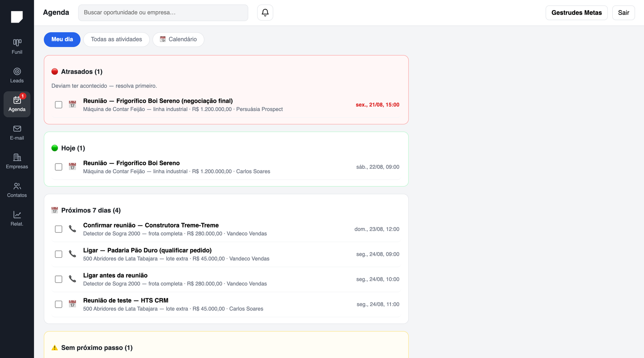Viewport: 644px width, 358px height.
Task: Open the Funil sidebar section
Action: pyautogui.click(x=17, y=47)
